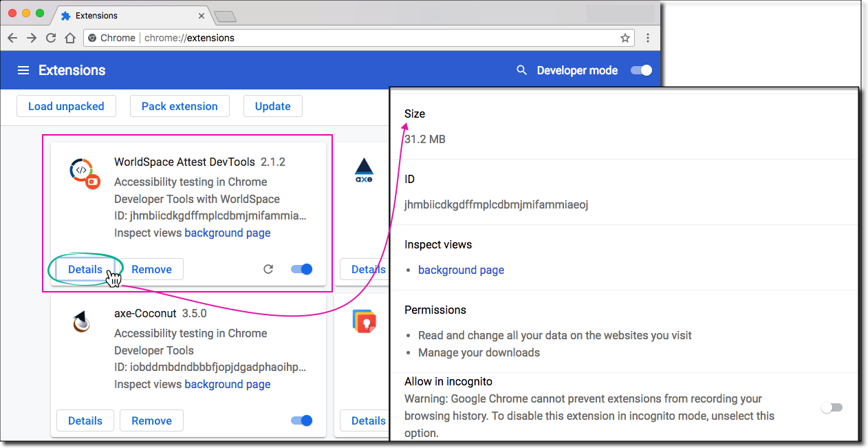The height and width of the screenshot is (448, 868).
Task: Click 'Manage your downloads' permission text
Action: 479,352
